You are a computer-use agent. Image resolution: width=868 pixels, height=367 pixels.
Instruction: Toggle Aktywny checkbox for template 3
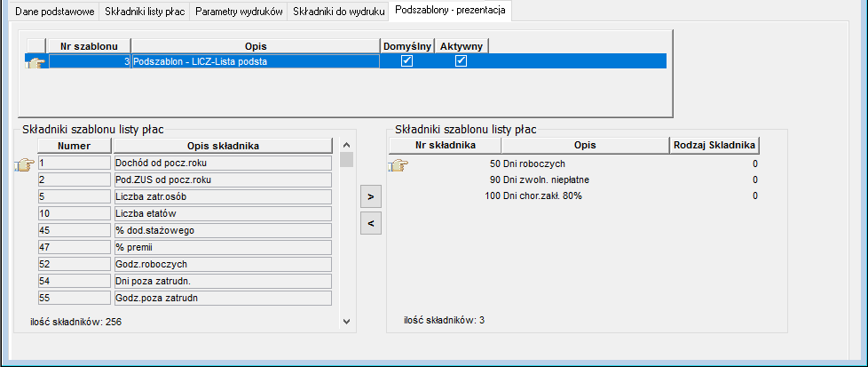coord(462,61)
